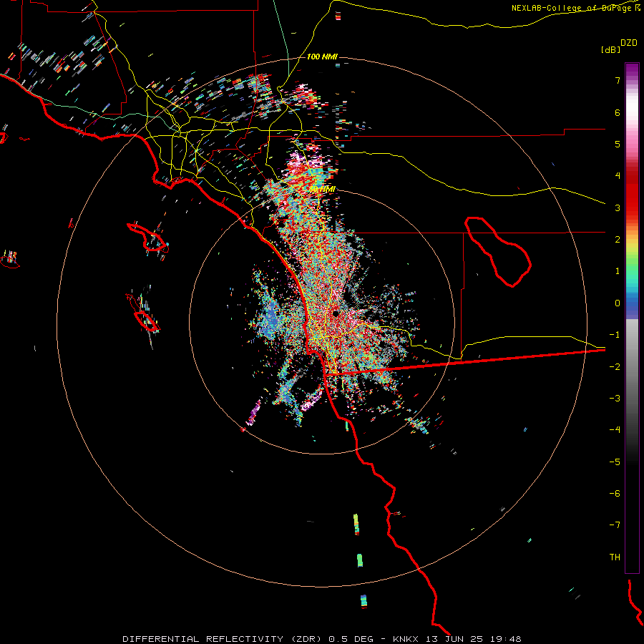Image resolution: width=644 pixels, height=644 pixels.
Task: Click the 0 dB label on the color scale
Action: [618, 303]
